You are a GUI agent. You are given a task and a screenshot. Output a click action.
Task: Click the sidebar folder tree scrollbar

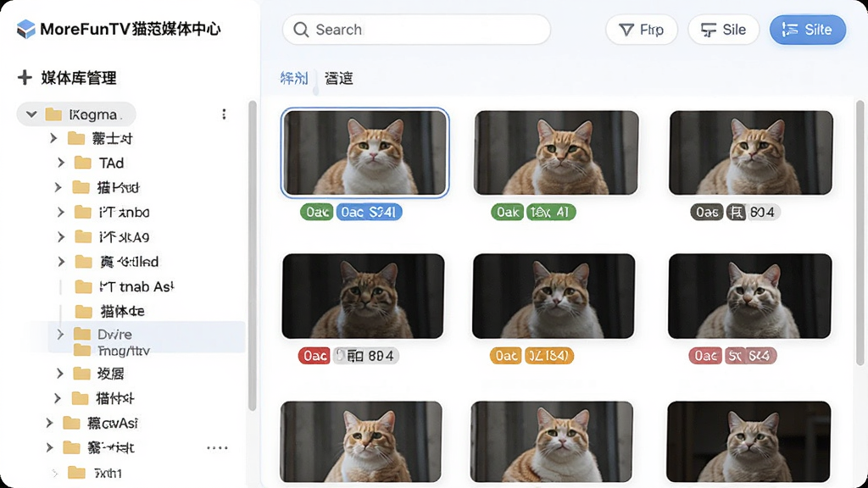coord(253,256)
